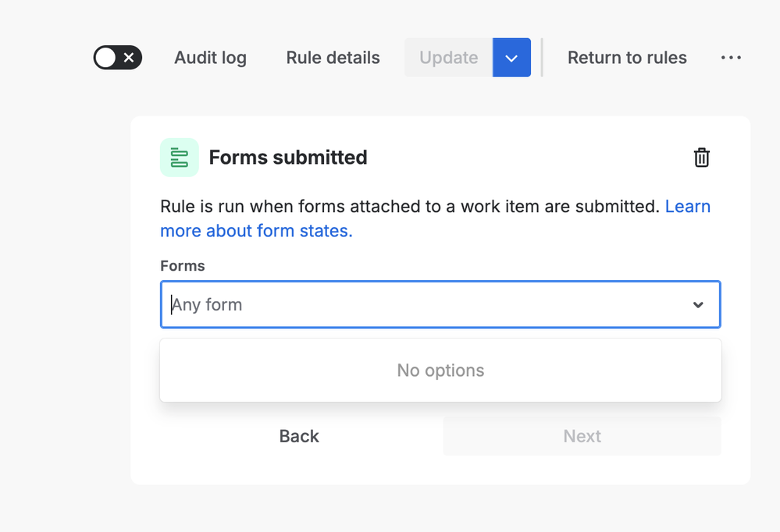Go back with the Back button

[299, 436]
